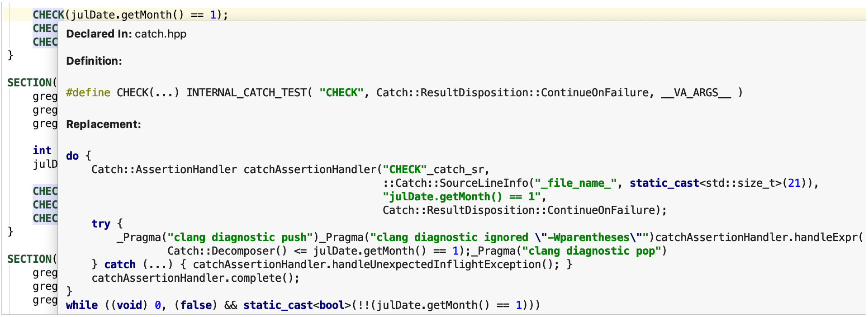868x317 pixels.
Task: Click the '(false)' literal in while condition
Action: pyautogui.click(x=196, y=305)
